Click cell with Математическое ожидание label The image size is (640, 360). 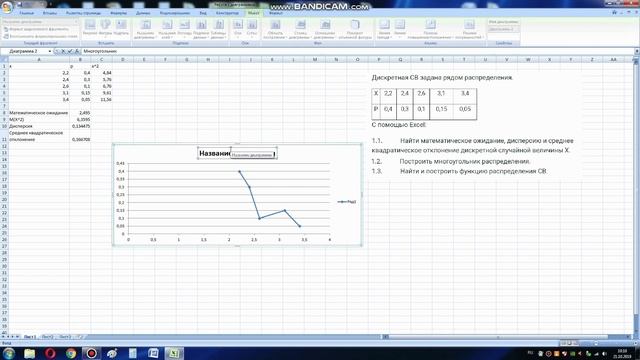point(39,113)
